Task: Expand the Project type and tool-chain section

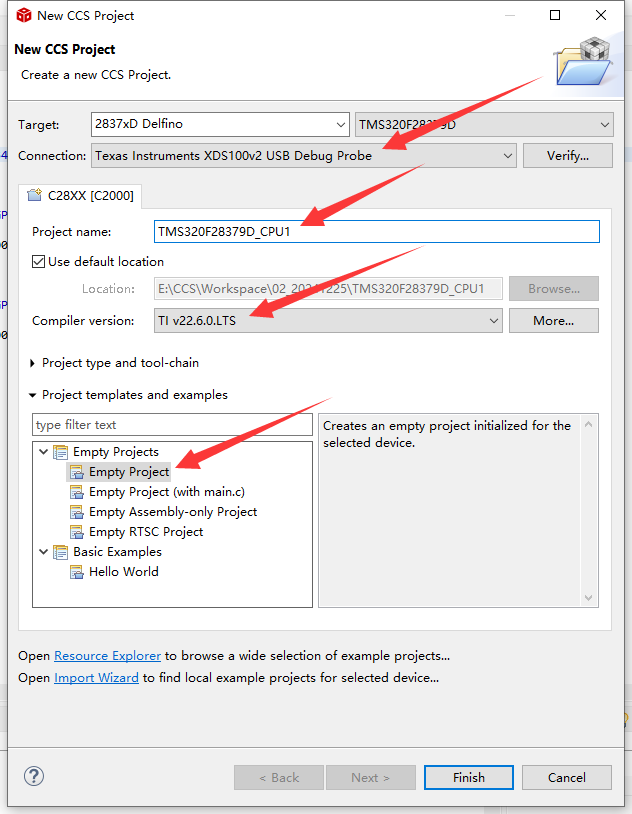Action: 32,363
